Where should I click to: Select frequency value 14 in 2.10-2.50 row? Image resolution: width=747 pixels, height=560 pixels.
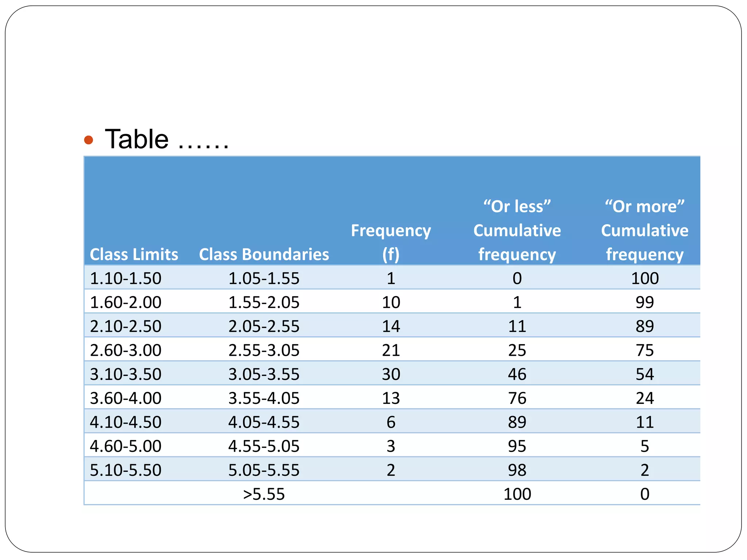pyautogui.click(x=391, y=326)
